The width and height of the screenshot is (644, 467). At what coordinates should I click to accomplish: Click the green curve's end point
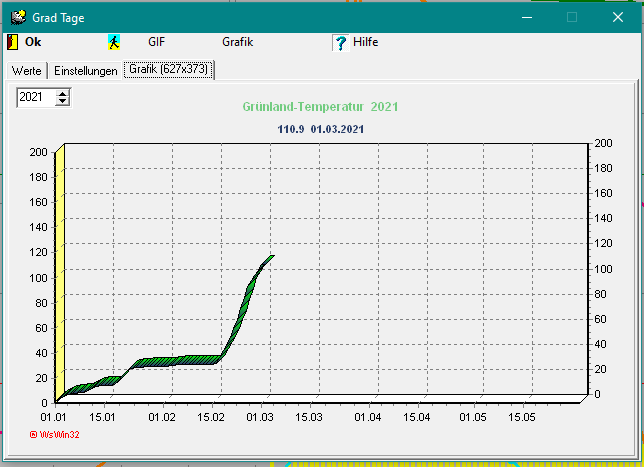pyautogui.click(x=271, y=256)
